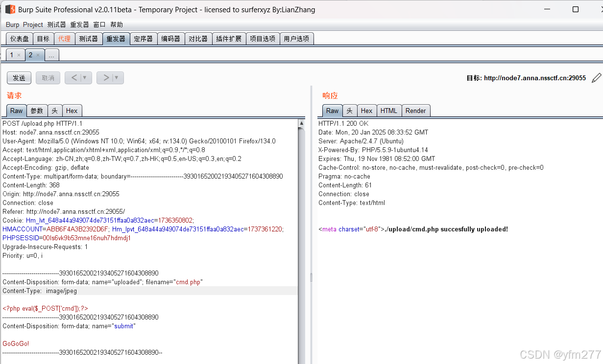This screenshot has width=603, height=364.
Task: Switch to the 定序器 tab
Action: coord(144,39)
